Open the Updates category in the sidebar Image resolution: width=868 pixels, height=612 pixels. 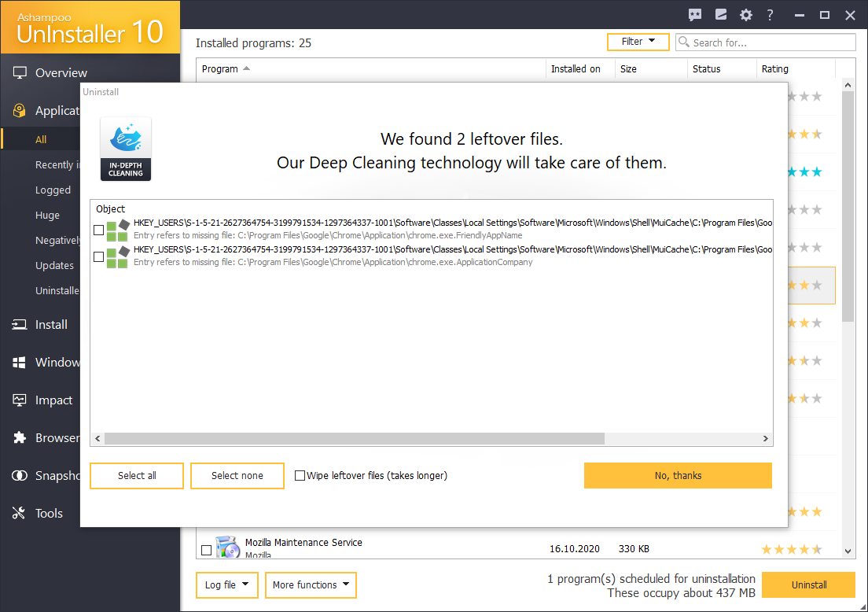click(x=54, y=265)
